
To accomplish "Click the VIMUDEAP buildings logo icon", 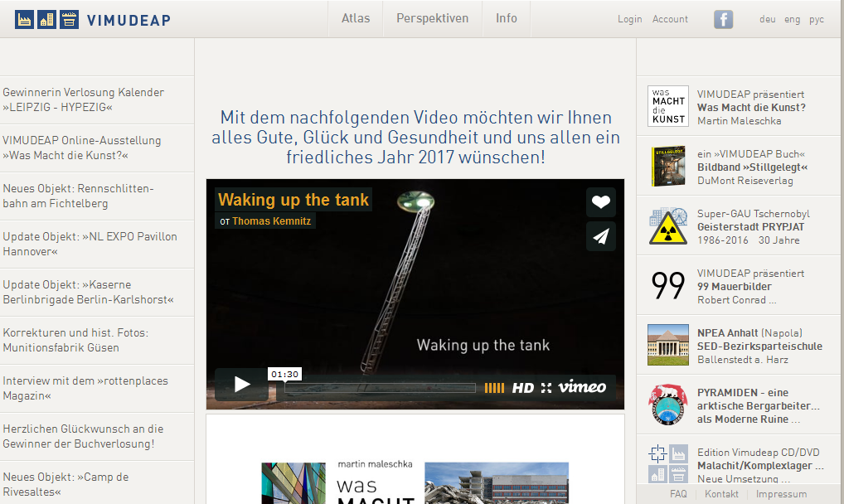I will [x=46, y=19].
